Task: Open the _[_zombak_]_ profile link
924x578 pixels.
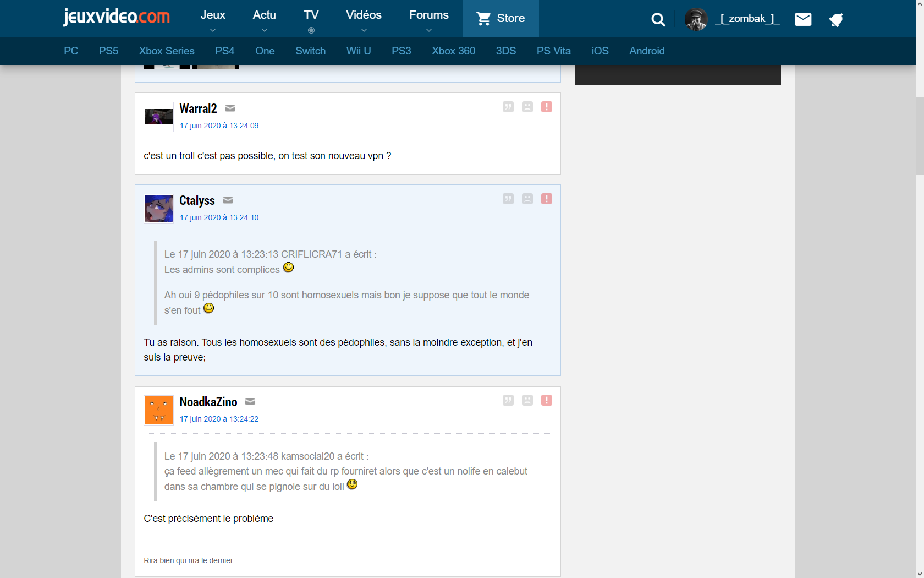Action: (x=747, y=19)
